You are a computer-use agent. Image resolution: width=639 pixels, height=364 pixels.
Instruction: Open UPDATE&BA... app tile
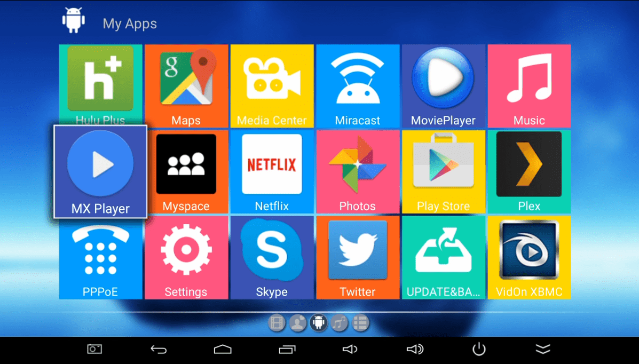444,258
